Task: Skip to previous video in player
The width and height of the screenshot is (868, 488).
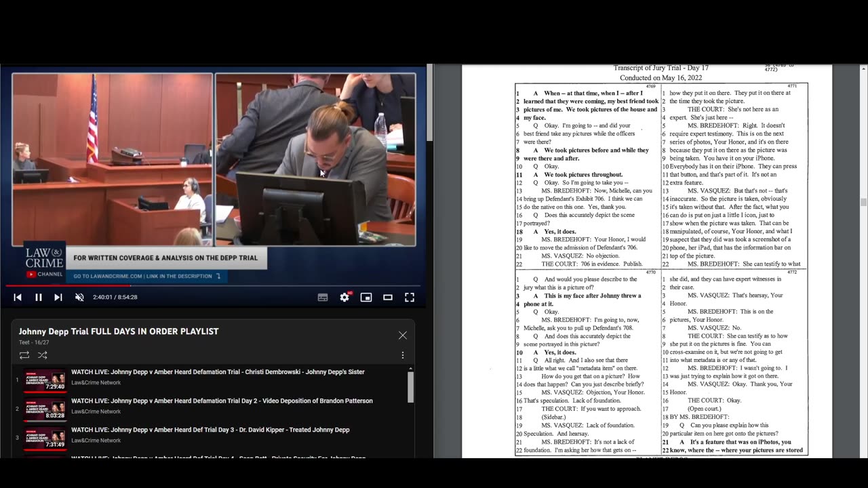Action: click(18, 297)
